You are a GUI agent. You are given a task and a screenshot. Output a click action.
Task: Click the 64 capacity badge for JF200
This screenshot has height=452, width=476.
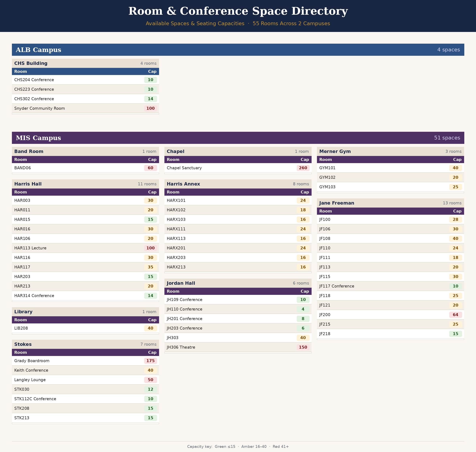[x=455, y=315]
